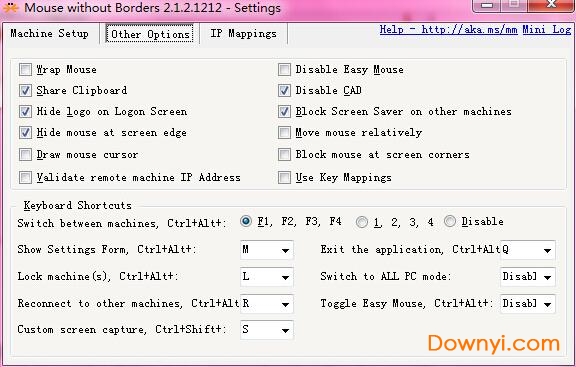Screen dimensions: 576x367
Task: Check Validate remote machine IP Address
Action: point(25,177)
